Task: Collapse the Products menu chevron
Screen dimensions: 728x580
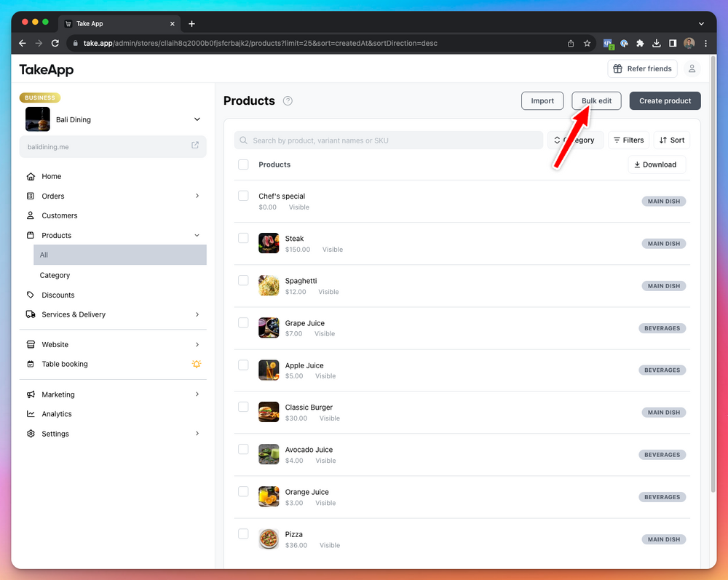Action: (197, 235)
